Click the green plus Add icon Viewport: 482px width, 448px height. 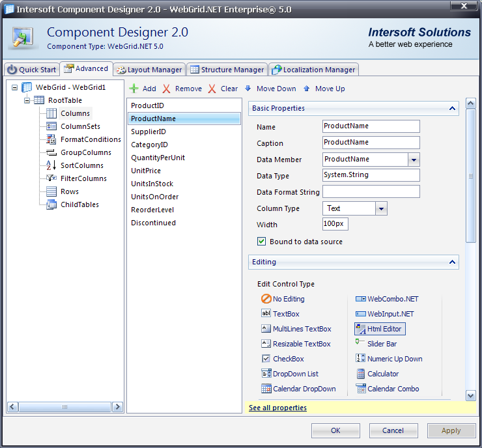[134, 89]
